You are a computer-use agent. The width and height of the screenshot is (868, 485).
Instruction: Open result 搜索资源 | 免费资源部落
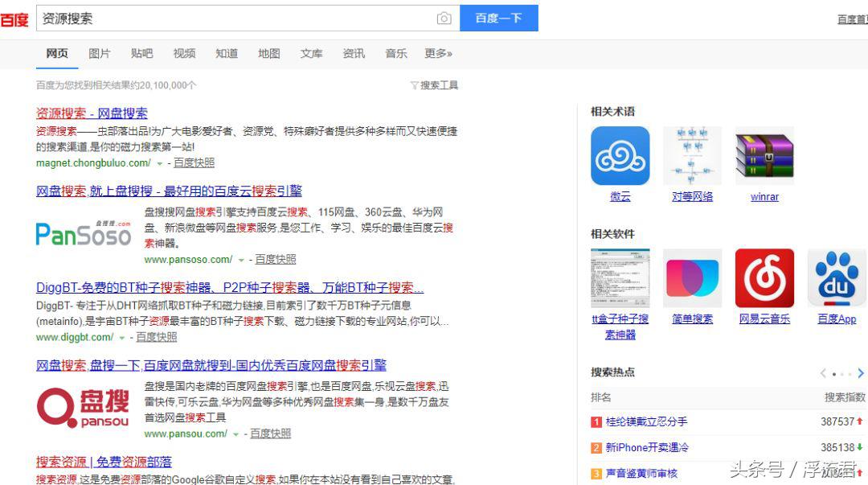pyautogui.click(x=104, y=462)
